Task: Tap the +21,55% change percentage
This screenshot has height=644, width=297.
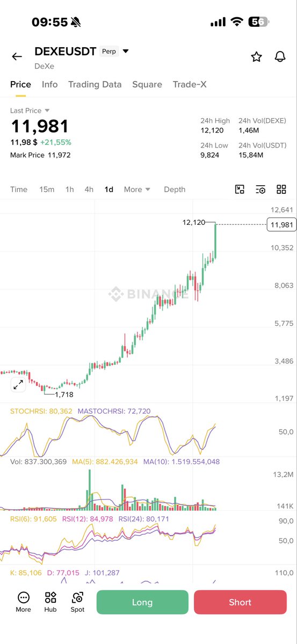Action: [x=56, y=142]
